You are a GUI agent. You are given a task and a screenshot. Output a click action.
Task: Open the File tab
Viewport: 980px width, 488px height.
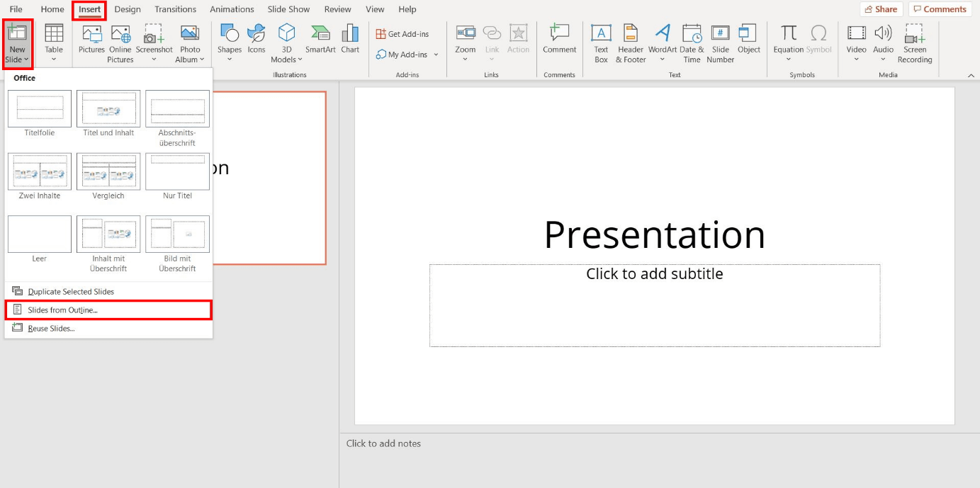[x=16, y=9]
